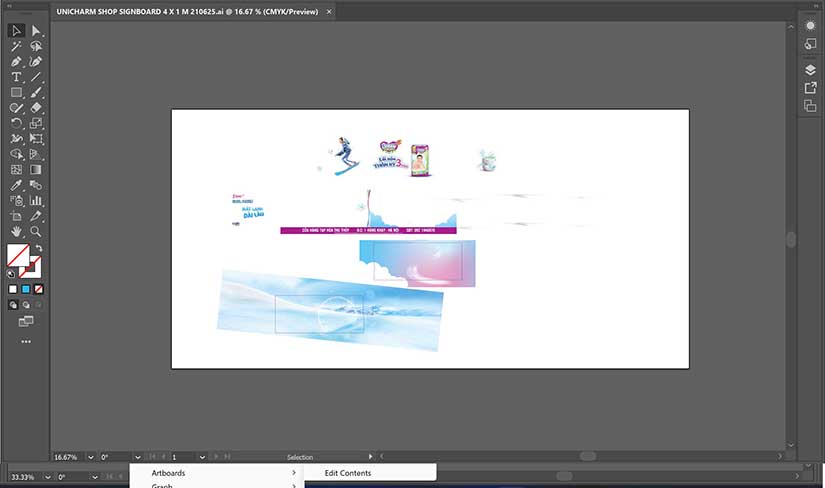Viewport: 825px width, 488px height.
Task: Open the Libraries panel icon
Action: click(x=810, y=44)
